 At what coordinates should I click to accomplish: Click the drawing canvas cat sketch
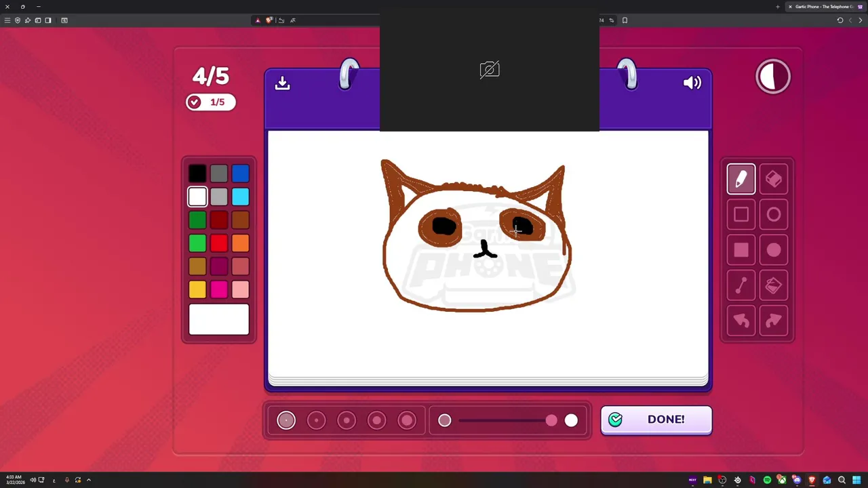[x=477, y=237]
